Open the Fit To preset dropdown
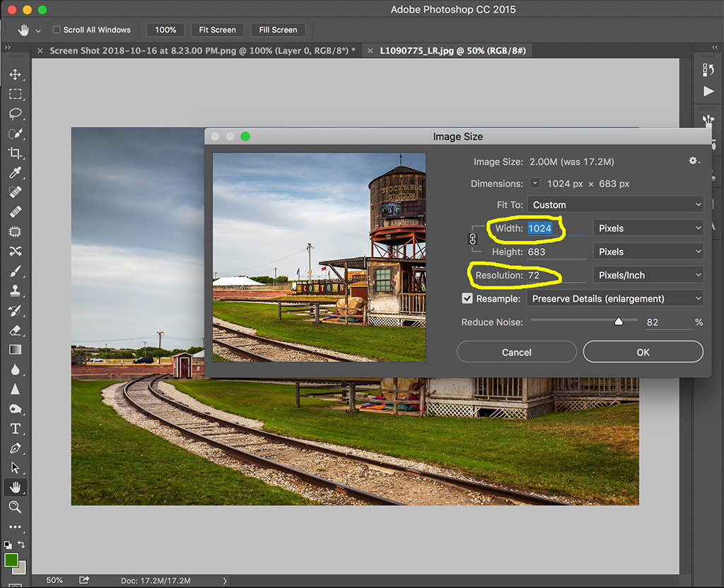The width and height of the screenshot is (724, 588). click(x=615, y=205)
